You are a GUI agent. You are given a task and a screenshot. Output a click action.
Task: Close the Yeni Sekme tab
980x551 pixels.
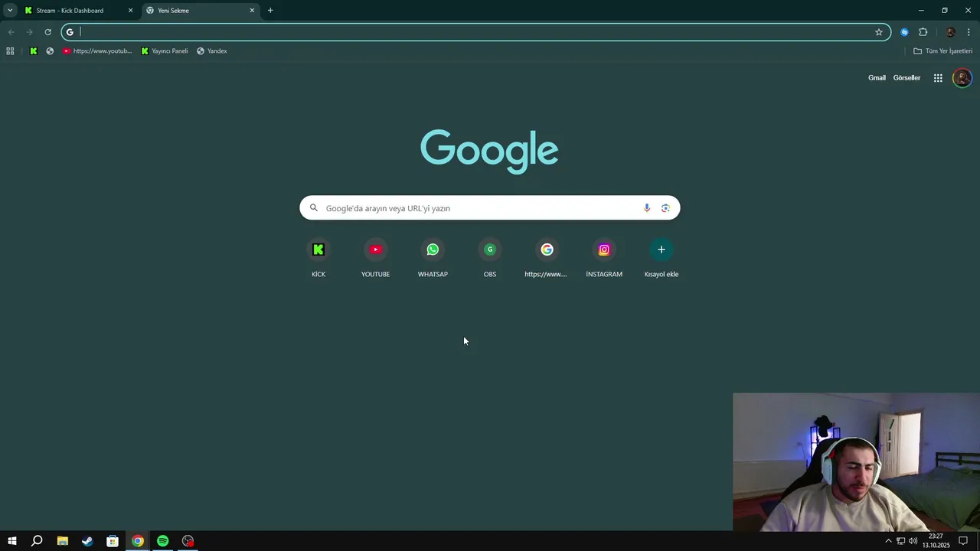click(252, 11)
